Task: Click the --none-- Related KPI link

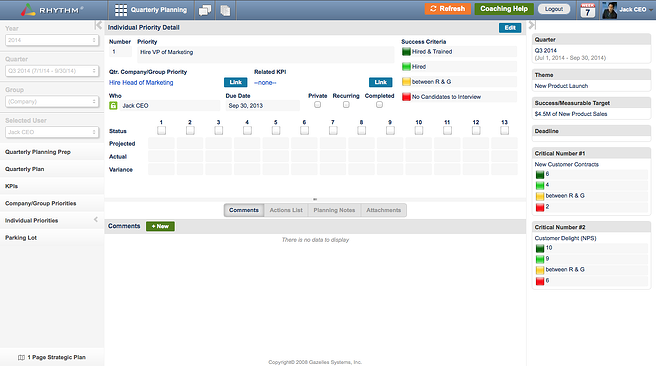Action: pyautogui.click(x=265, y=82)
